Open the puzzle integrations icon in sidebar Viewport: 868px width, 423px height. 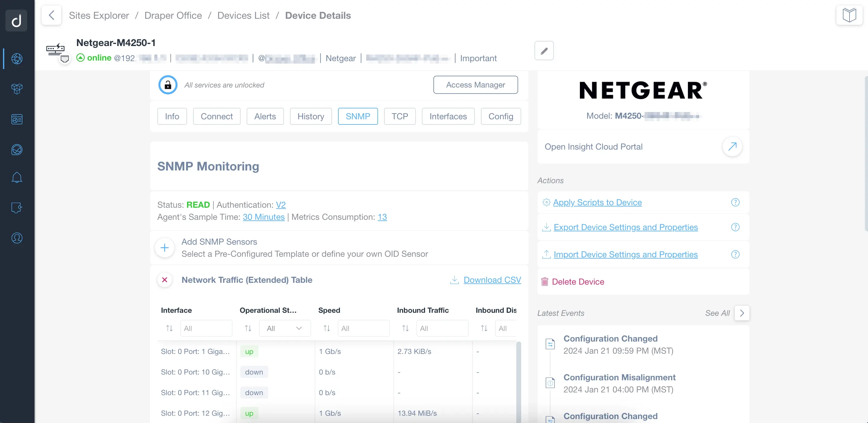click(x=17, y=208)
